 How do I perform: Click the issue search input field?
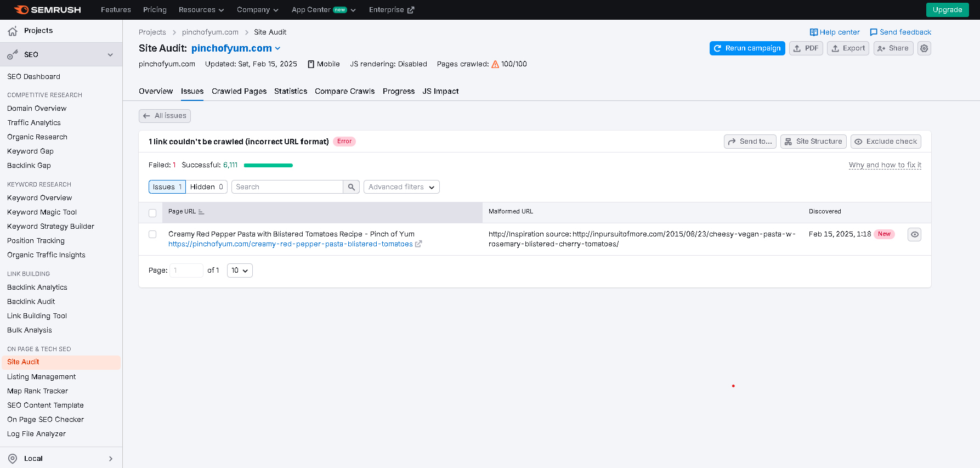click(x=287, y=187)
